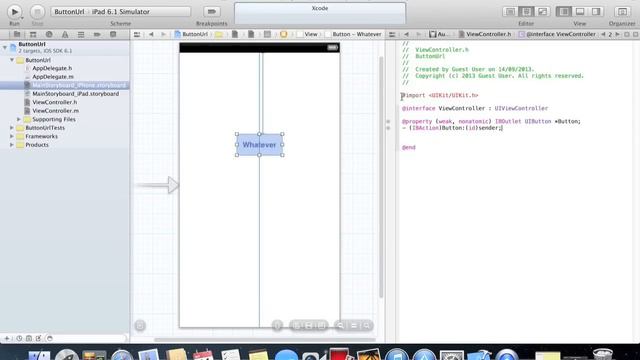Viewport: 640px width, 360px height.
Task: Expand the Products group
Action: 12,145
